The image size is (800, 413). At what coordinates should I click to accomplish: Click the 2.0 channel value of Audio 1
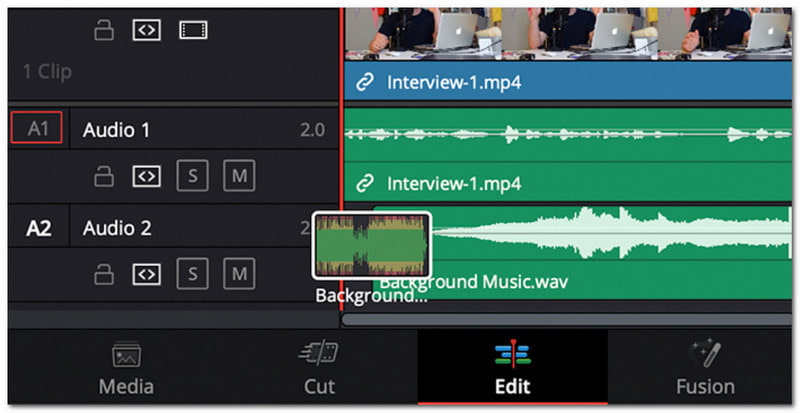pyautogui.click(x=312, y=130)
